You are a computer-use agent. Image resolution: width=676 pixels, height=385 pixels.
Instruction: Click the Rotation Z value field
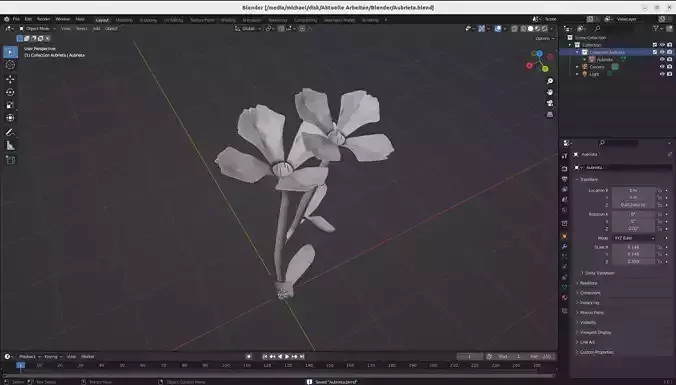pos(633,228)
